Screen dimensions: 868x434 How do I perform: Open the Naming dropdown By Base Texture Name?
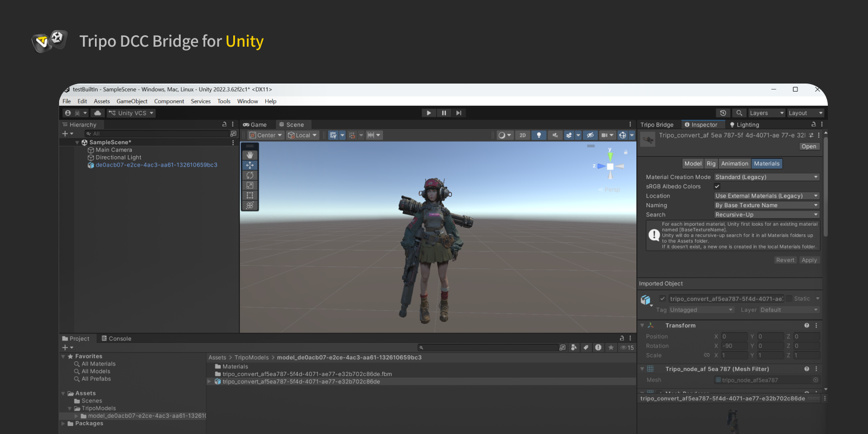click(766, 206)
